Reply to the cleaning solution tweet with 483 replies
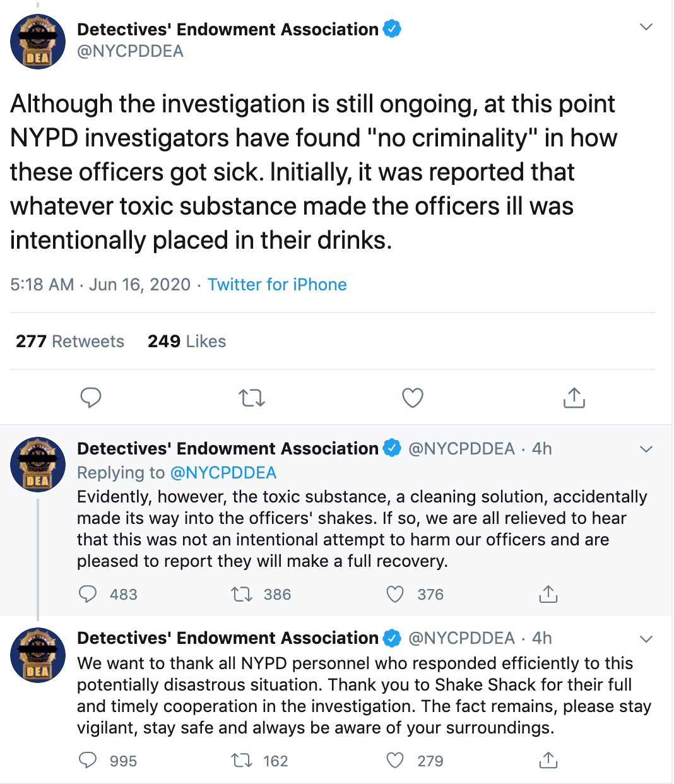Viewport: 674px width, 784px height. click(88, 594)
